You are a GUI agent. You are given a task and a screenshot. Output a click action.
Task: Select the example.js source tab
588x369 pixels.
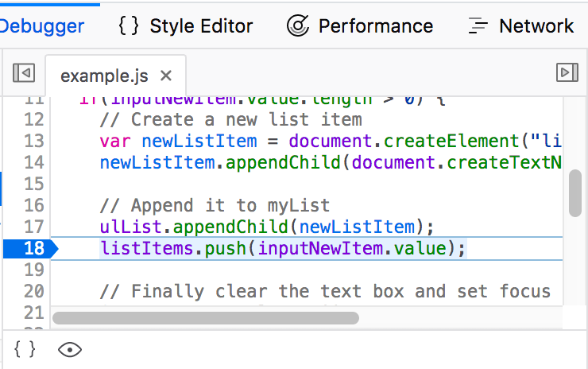[x=104, y=76]
